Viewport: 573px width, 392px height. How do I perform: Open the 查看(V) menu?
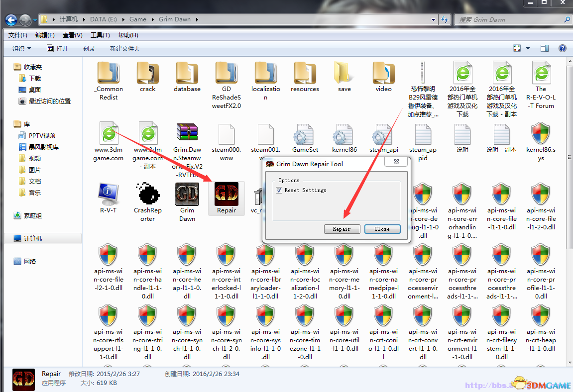[72, 35]
